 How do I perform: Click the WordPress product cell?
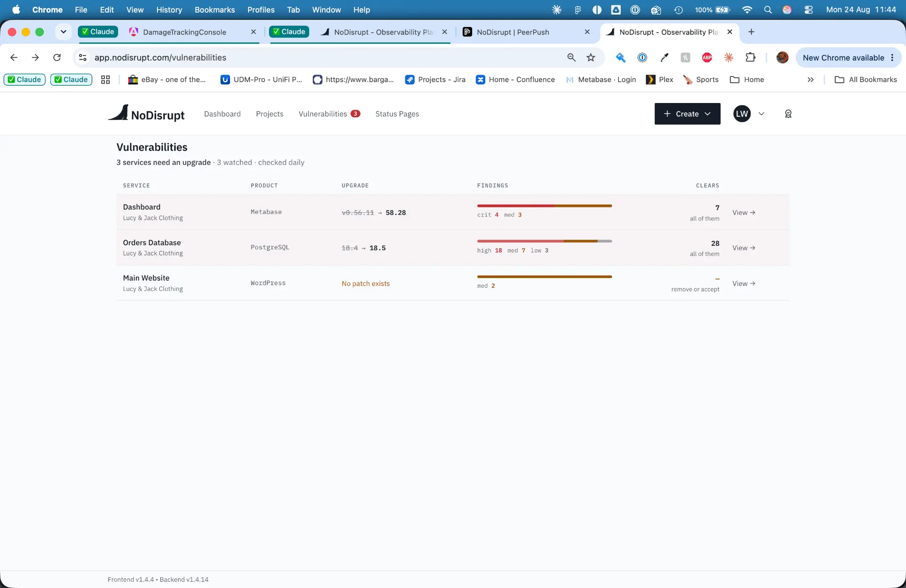click(x=268, y=283)
